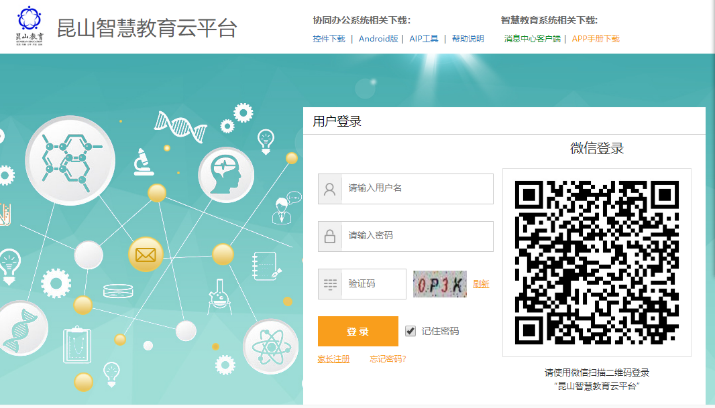715x408 pixels.
Task: Click the 请使用微信扫描二维码登录 instruction text
Action: pos(597,372)
